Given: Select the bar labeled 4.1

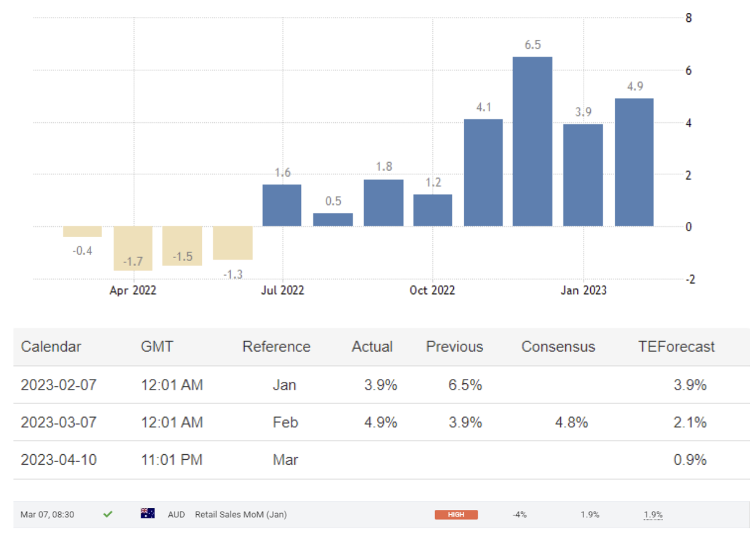Looking at the screenshot, I should coord(483,172).
